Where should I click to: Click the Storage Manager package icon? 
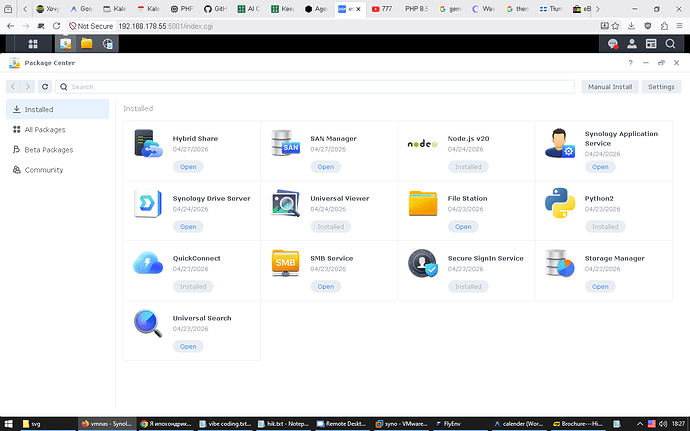(560, 263)
